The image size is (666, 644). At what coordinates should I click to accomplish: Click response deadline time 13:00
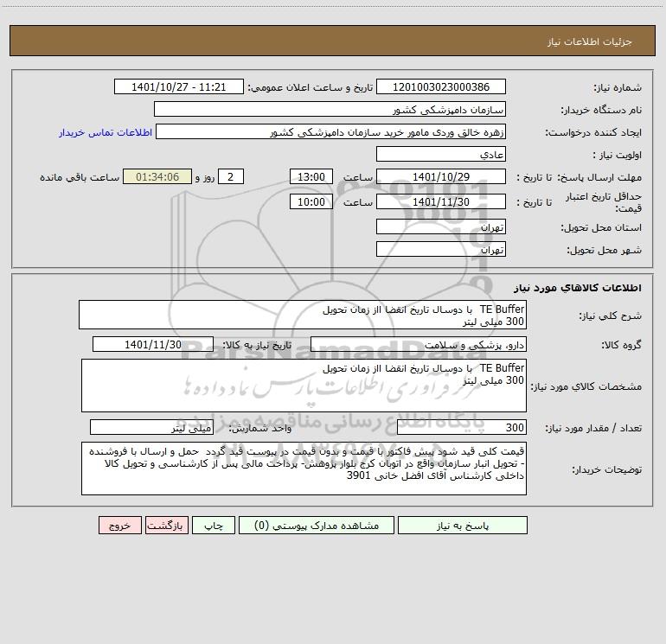pos(311,176)
